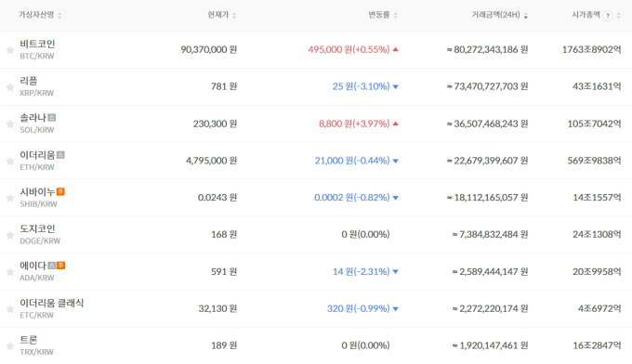The image size is (632, 364).
Task: Click the blue down arrow in 이더리움 ETH row
Action: click(395, 161)
